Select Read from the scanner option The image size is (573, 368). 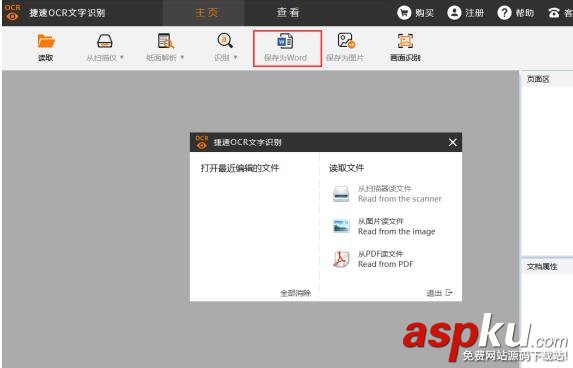pos(399,194)
